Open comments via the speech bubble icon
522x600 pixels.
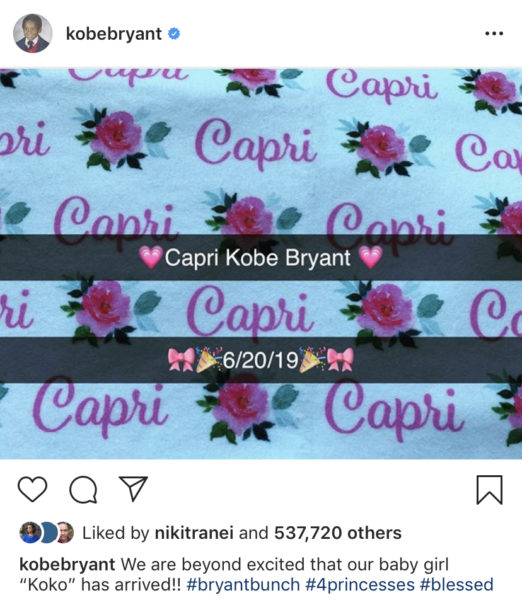point(83,489)
